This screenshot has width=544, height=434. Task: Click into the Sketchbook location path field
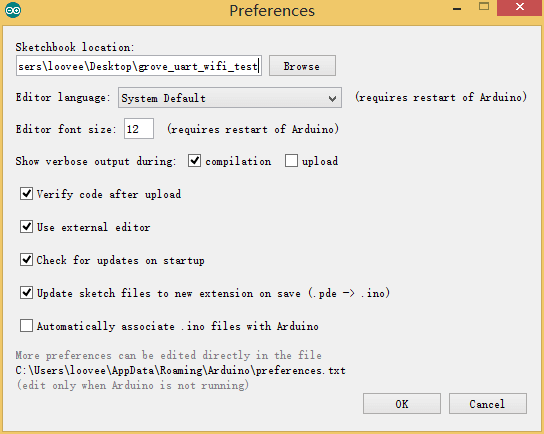138,66
